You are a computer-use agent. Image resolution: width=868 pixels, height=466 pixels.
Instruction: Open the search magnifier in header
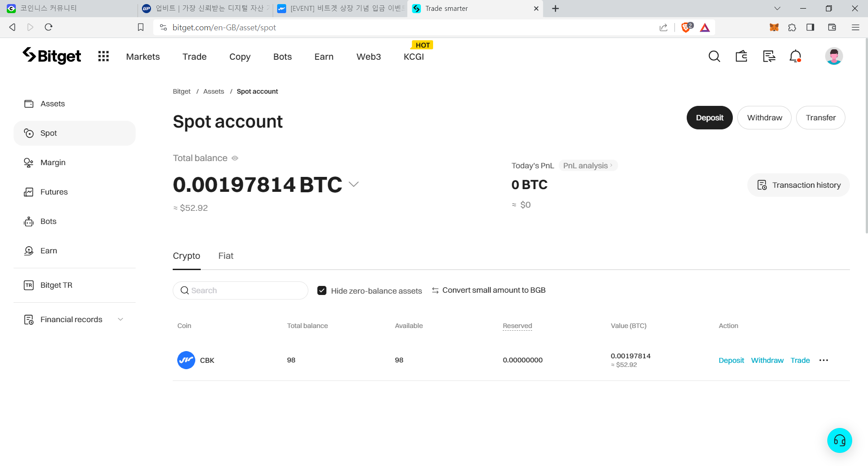point(714,57)
